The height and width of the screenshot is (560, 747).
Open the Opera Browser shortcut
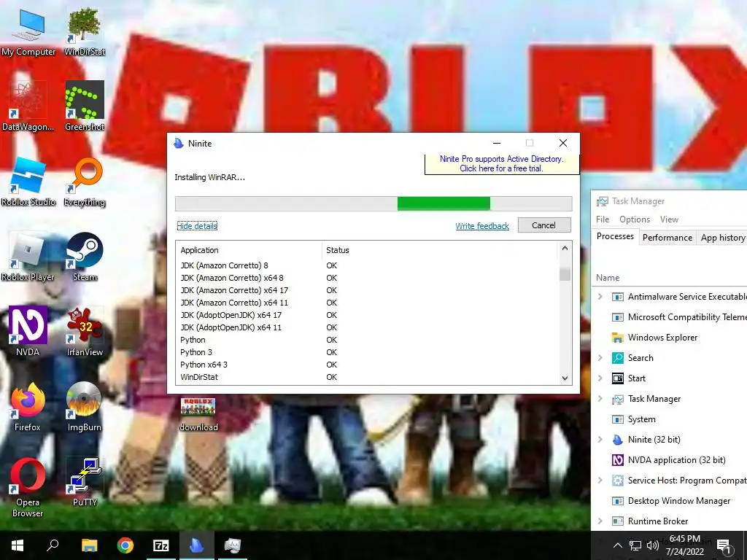click(x=28, y=487)
